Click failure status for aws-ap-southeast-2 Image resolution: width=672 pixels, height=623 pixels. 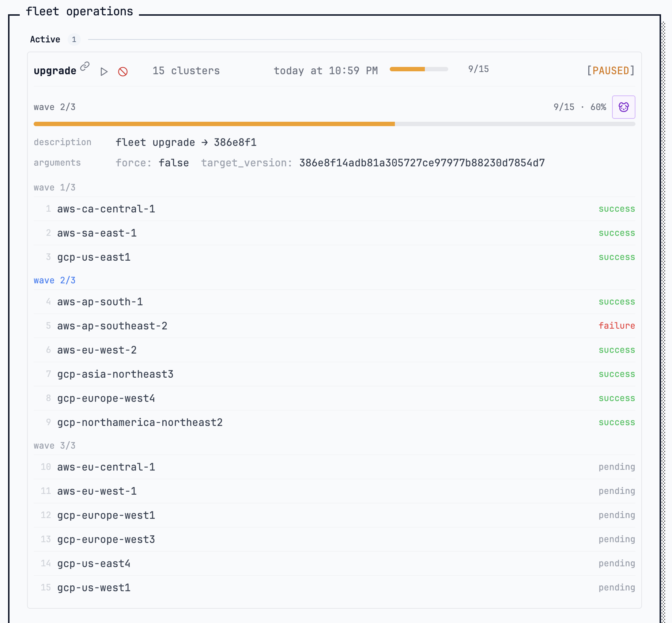click(617, 326)
